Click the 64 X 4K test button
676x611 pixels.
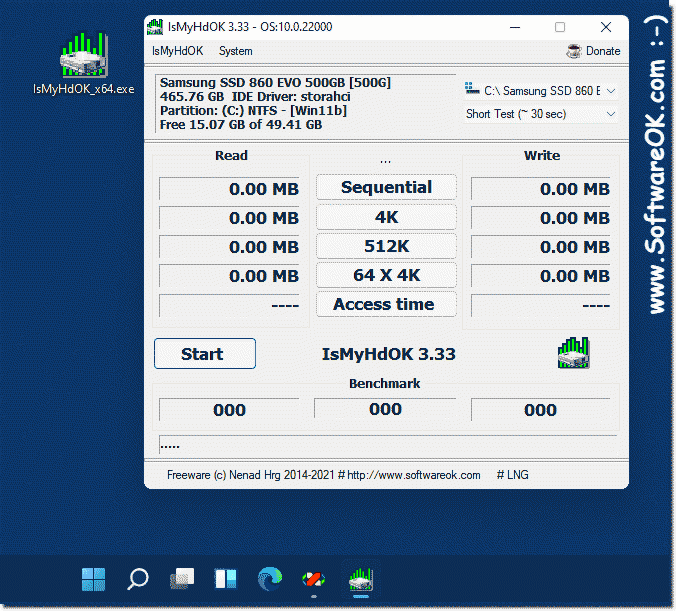click(x=386, y=275)
